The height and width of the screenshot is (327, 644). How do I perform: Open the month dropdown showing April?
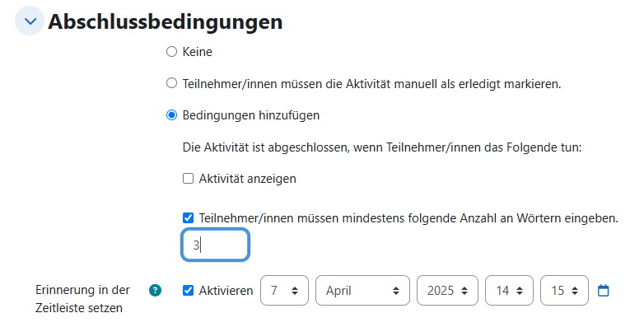362,291
